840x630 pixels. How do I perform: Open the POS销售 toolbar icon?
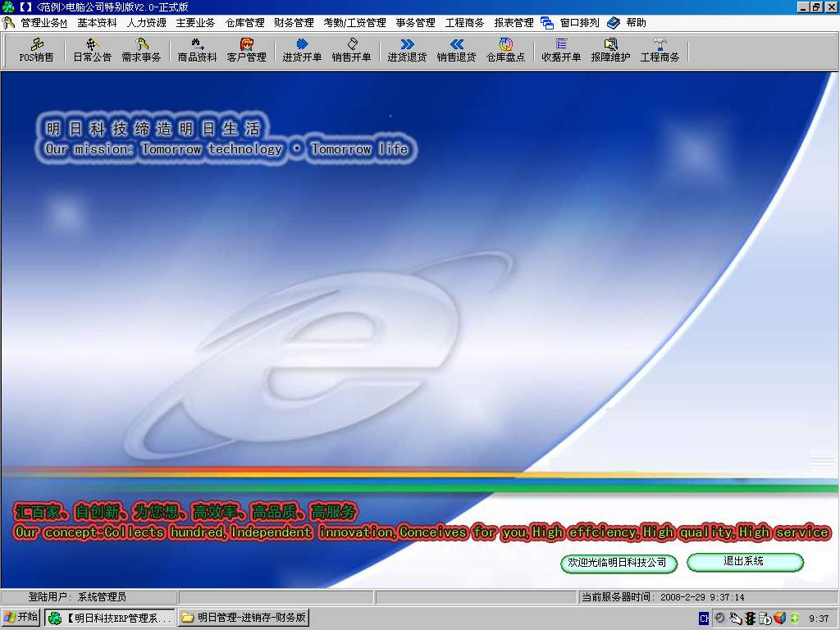pos(36,50)
